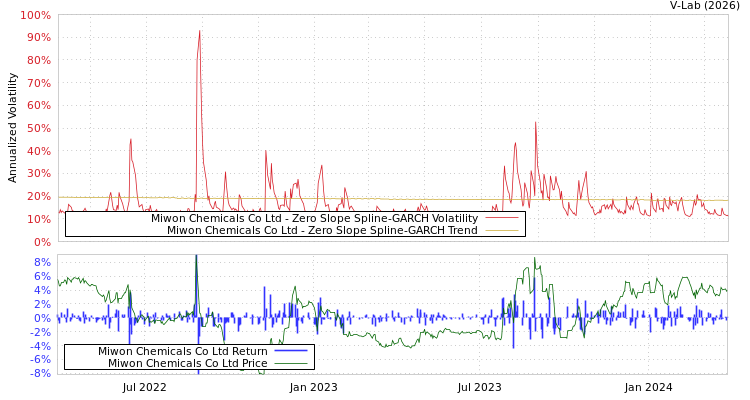
Task: Select the orange Trend line swatch in legend
Action: point(501,231)
